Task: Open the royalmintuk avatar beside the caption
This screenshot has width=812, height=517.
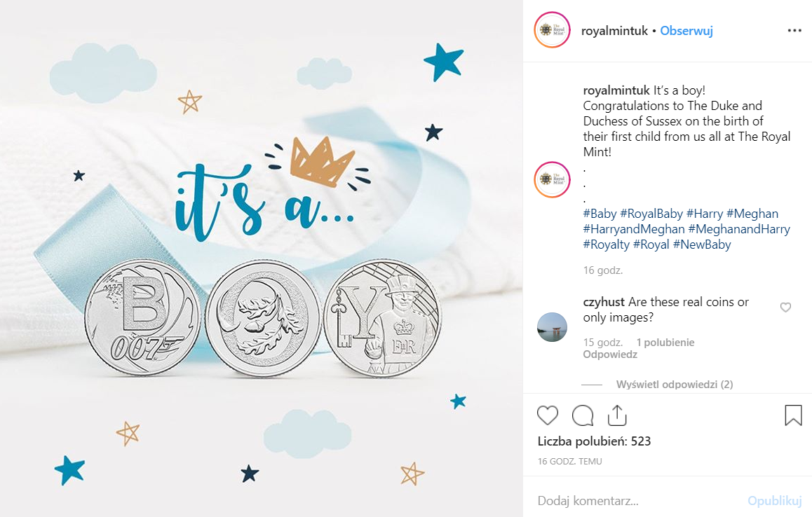Action: point(552,179)
